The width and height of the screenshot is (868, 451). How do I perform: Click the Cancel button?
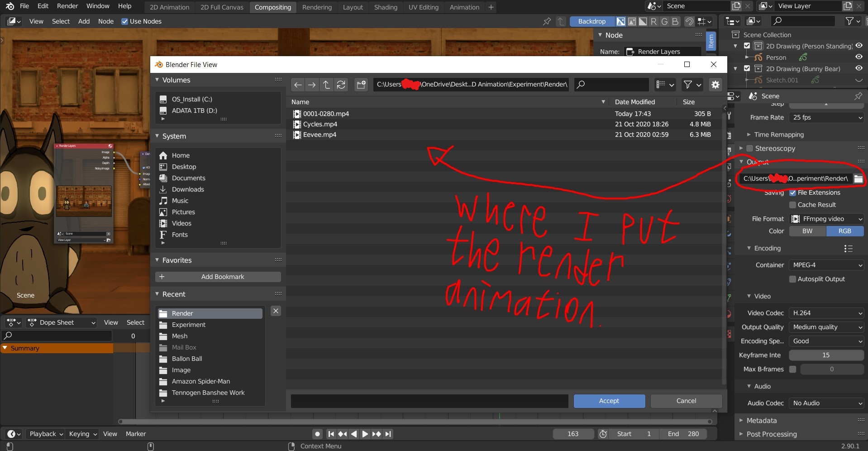686,401
